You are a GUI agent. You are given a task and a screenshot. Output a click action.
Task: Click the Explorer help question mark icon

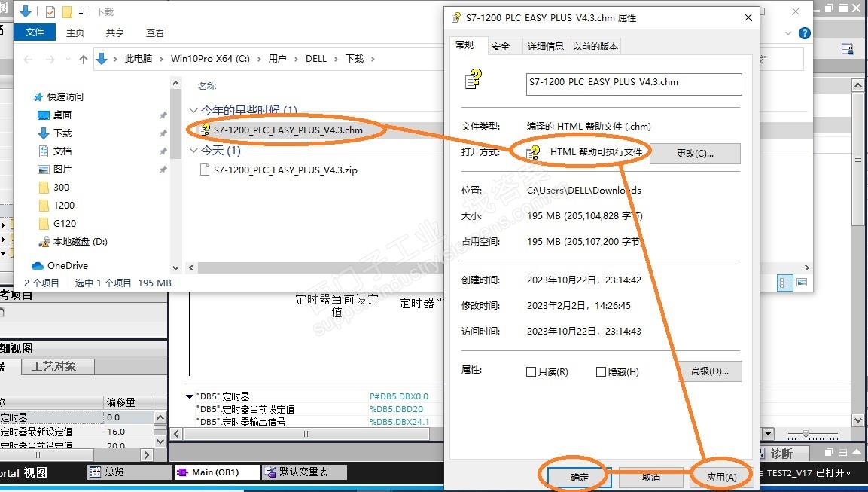pyautogui.click(x=804, y=33)
